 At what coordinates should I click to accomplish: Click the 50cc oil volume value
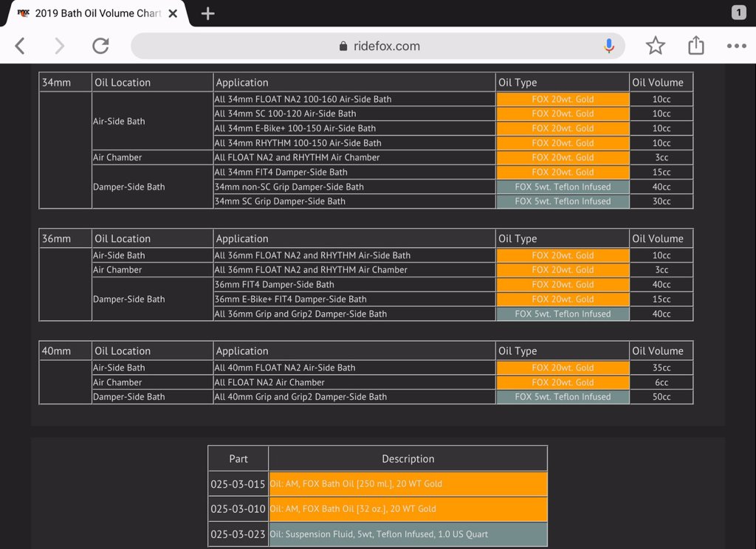coord(661,397)
